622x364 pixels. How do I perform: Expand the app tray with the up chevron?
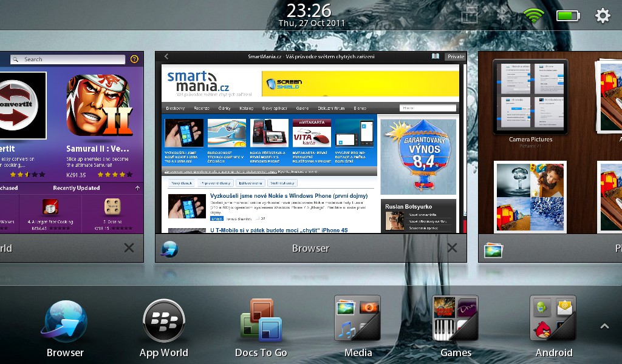[604, 326]
